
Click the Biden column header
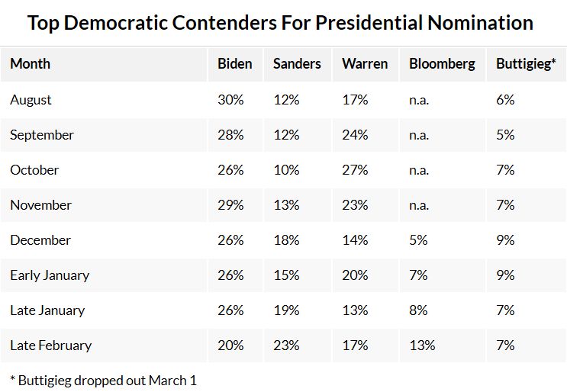pos(234,64)
